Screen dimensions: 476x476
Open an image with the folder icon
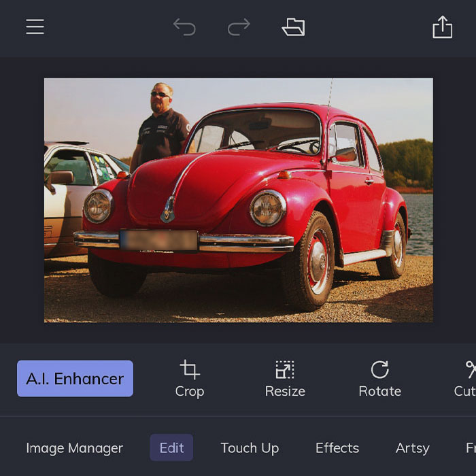(x=293, y=27)
